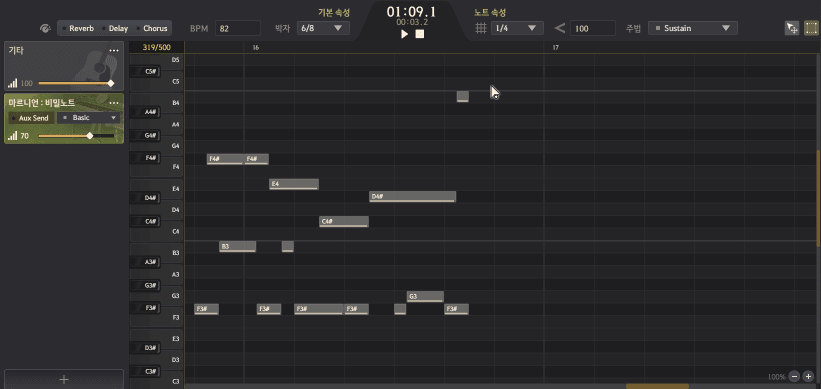Select the E4 note block
Screen dimensions: 821x389
pyautogui.click(x=294, y=184)
